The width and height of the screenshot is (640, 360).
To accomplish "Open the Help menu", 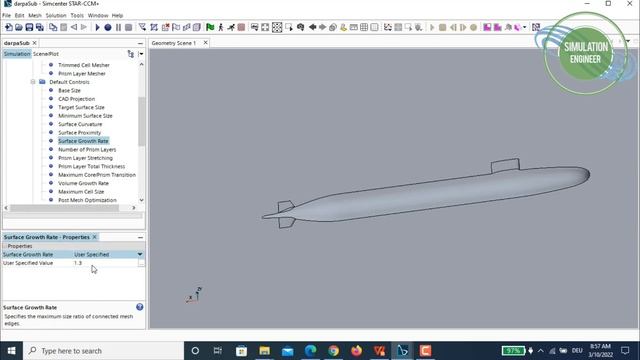I will point(117,16).
